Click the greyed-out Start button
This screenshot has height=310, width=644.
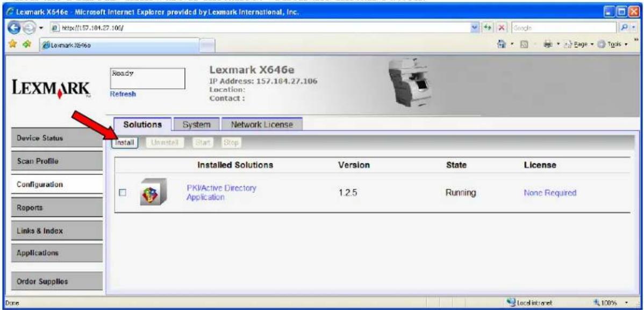203,143
